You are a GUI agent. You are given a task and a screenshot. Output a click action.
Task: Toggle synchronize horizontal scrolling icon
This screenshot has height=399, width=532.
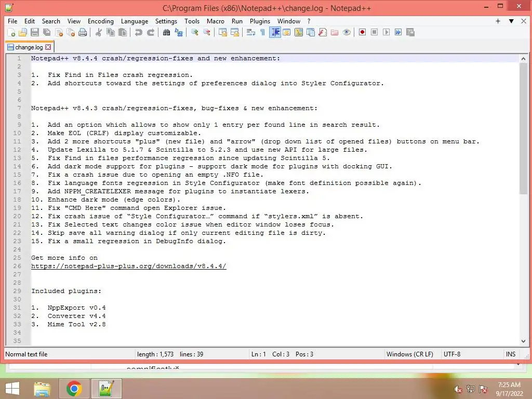pyautogui.click(x=234, y=32)
